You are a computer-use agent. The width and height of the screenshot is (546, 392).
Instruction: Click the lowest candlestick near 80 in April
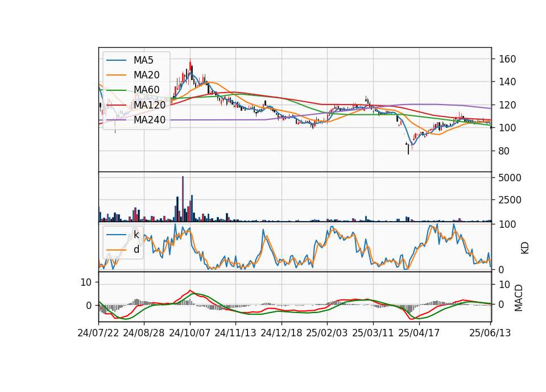[x=408, y=148]
